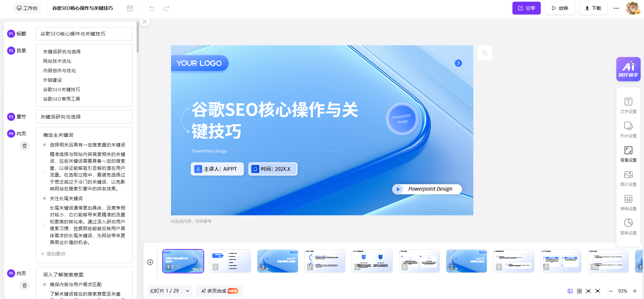Select slide thumbnail 7
This screenshot has width=644, height=299.
pos(467,261)
